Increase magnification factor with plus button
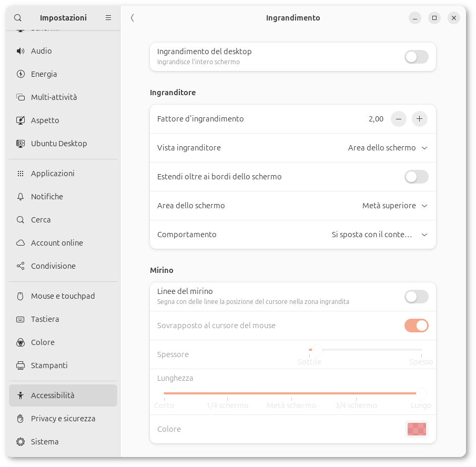The width and height of the screenshot is (476, 467). (419, 119)
